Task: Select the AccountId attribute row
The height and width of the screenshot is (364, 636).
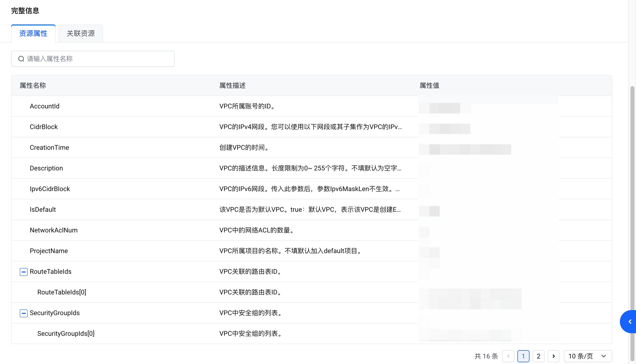Action: coord(45,106)
